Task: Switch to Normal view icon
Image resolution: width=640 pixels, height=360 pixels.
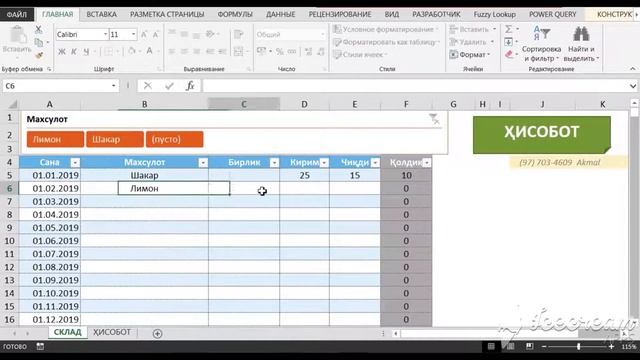Action: tap(491, 346)
